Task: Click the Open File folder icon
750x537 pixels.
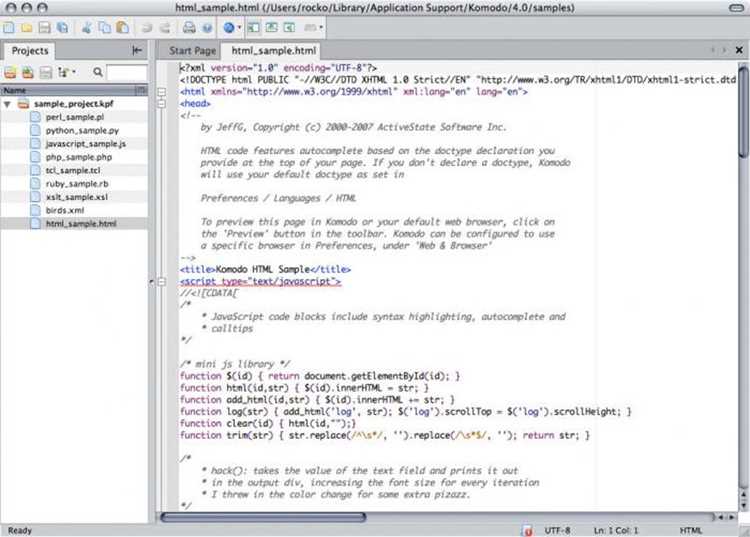Action: (x=26, y=28)
